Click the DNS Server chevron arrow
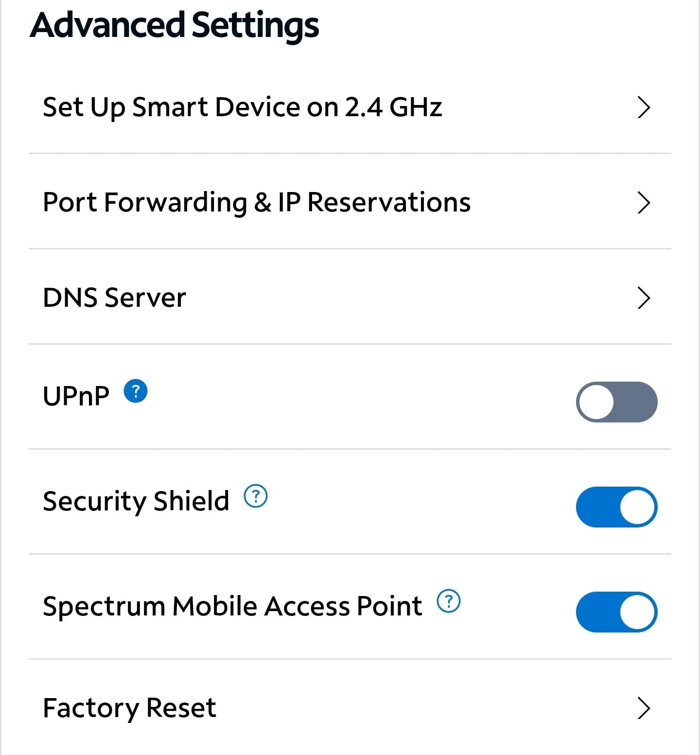The image size is (700, 755). [644, 298]
